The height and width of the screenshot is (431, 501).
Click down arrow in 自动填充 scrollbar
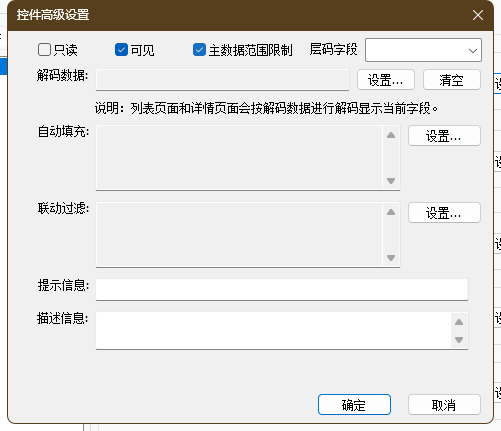(x=391, y=181)
